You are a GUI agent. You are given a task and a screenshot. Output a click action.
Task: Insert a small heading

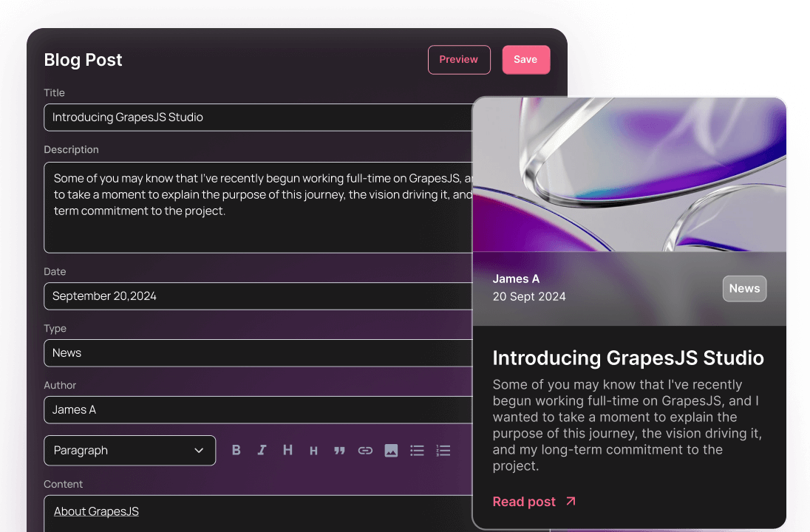click(313, 451)
